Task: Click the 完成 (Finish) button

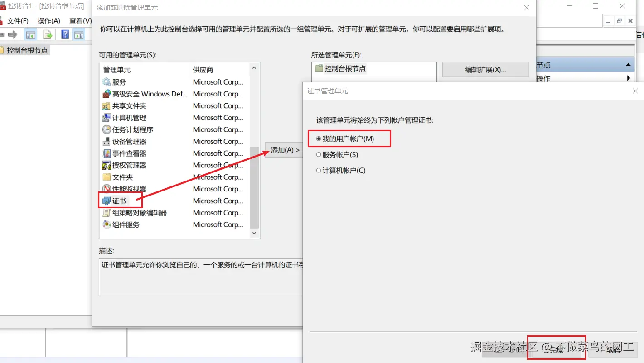Action: (x=557, y=349)
